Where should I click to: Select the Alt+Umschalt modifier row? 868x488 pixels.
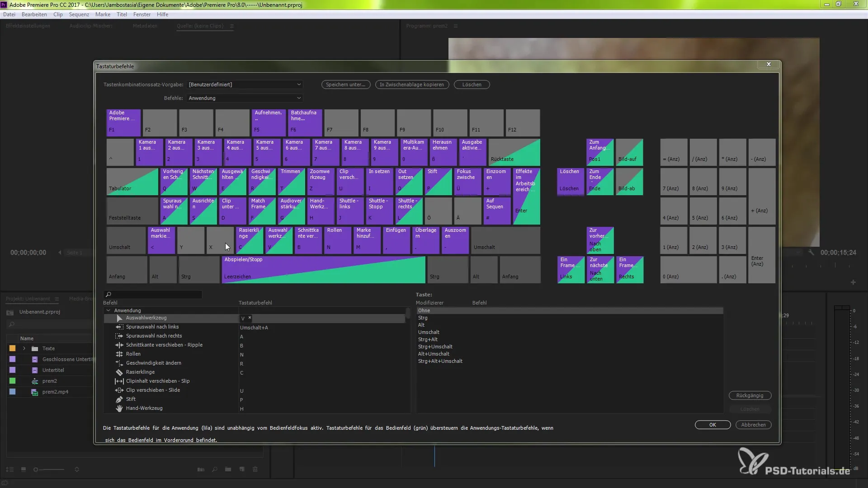(x=570, y=354)
